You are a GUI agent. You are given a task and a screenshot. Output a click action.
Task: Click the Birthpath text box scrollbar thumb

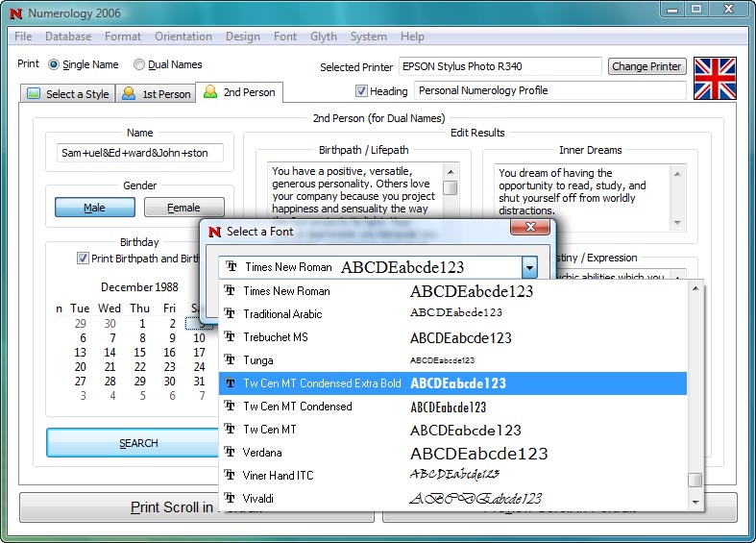[451, 187]
